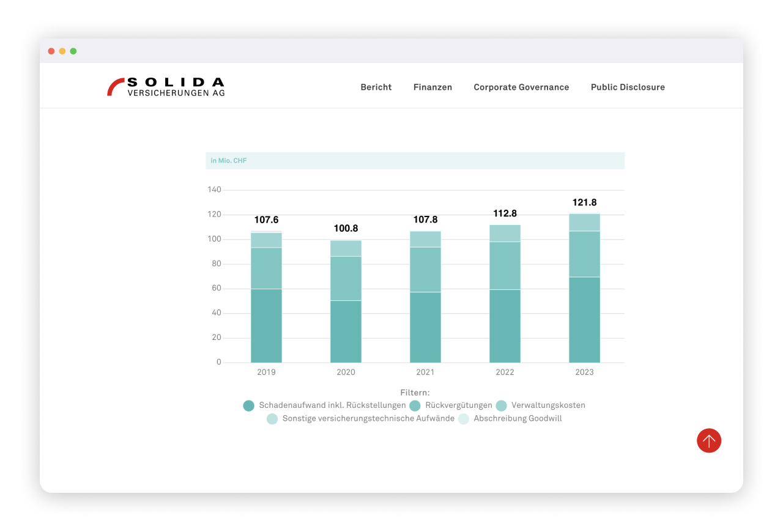The width and height of the screenshot is (783, 532).
Task: Click the 2020 stacked bar
Action: pos(346,301)
